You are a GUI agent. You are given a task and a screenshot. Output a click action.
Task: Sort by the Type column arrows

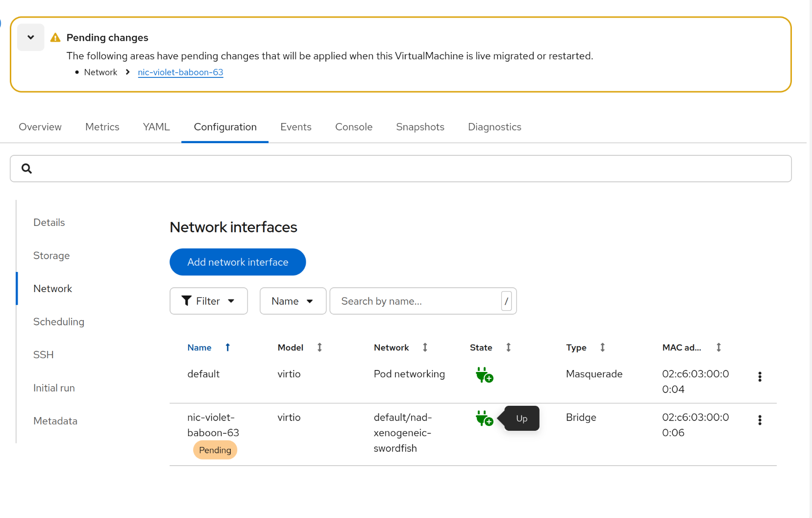click(x=602, y=347)
